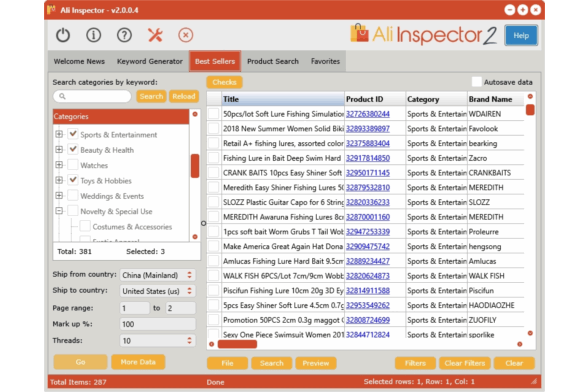Click the Ali Inspector shopping bag logo
Screen dimensions: 588x392
click(x=359, y=34)
